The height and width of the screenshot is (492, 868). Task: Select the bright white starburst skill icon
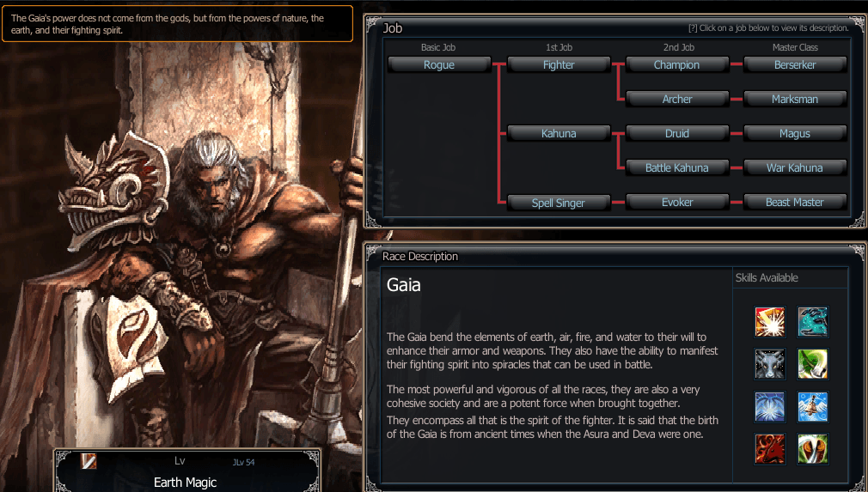770,322
